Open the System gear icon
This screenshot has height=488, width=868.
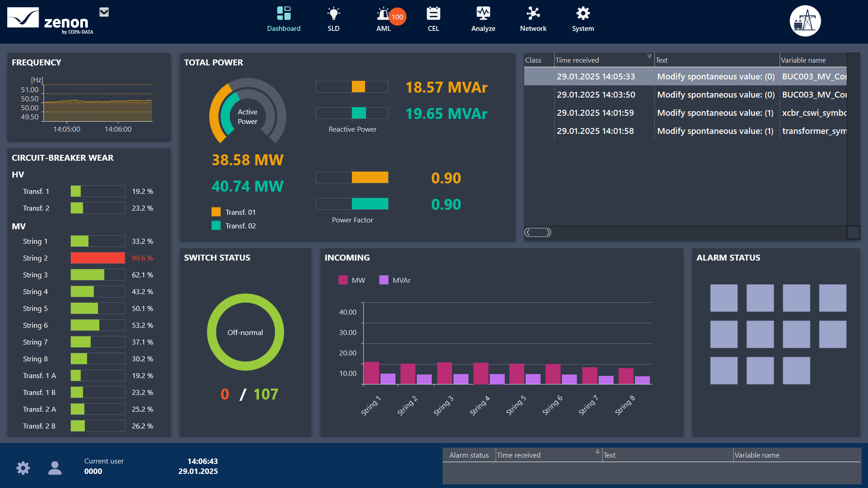pyautogui.click(x=583, y=13)
